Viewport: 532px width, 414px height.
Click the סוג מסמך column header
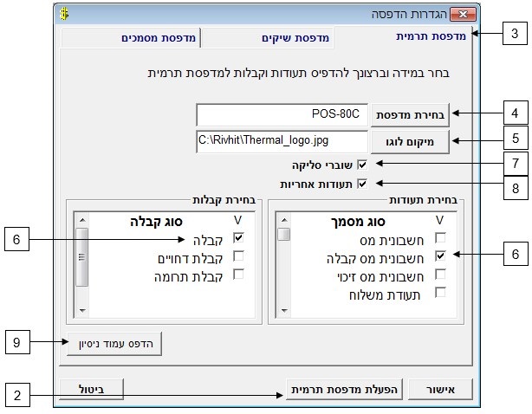click(358, 222)
